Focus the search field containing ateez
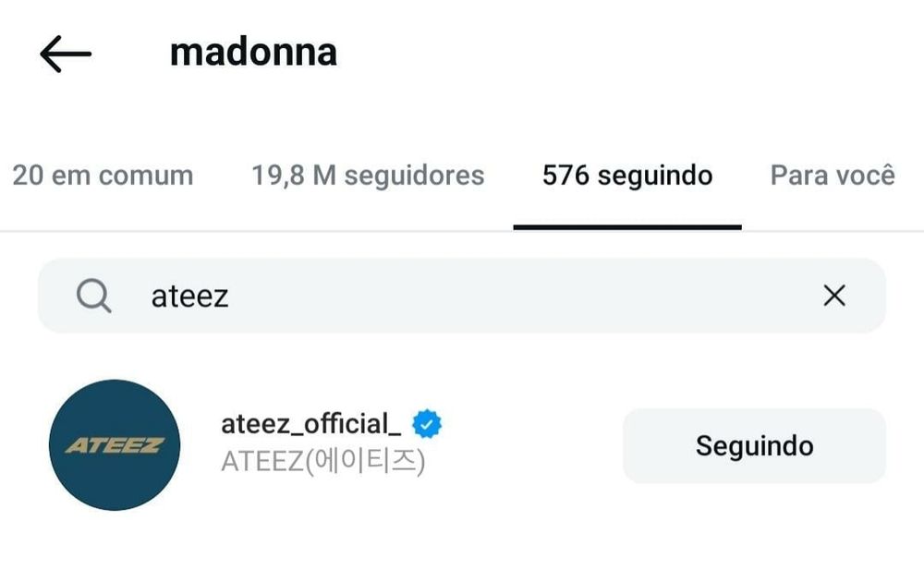924x570 pixels. click(x=461, y=296)
